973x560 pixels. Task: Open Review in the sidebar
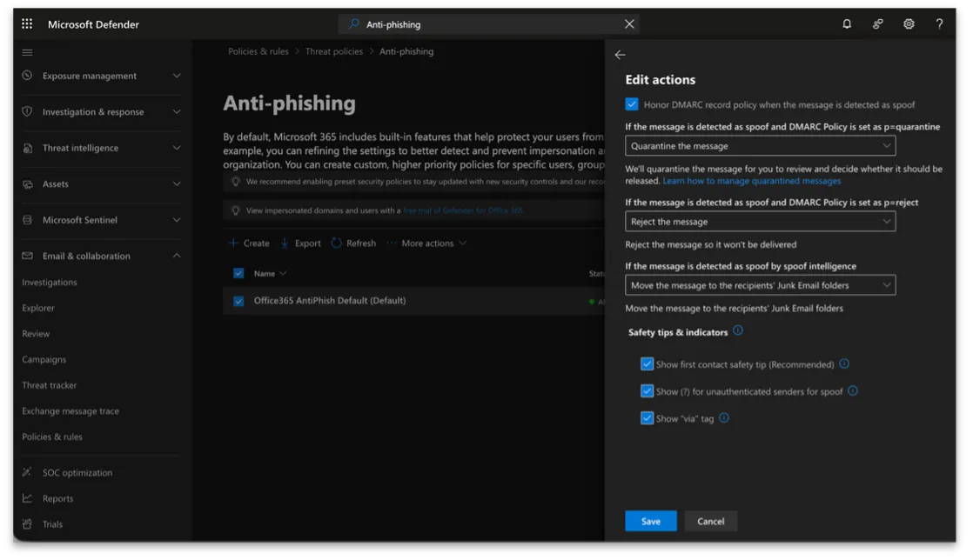coord(36,334)
